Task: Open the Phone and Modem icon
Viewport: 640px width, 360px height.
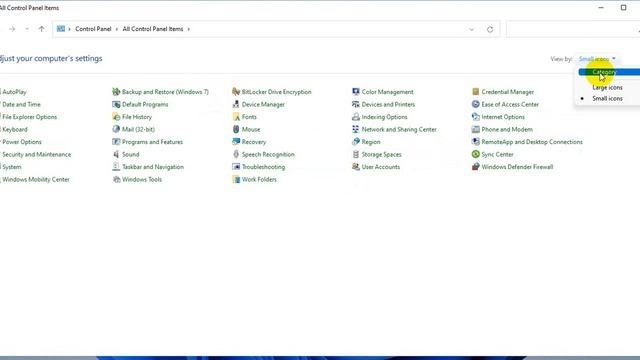Action: 476,129
